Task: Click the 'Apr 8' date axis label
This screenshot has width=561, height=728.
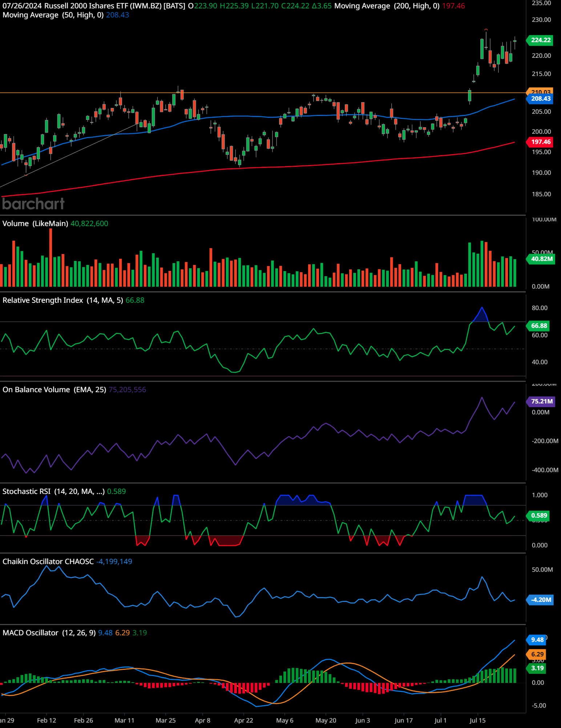Action: (x=202, y=720)
